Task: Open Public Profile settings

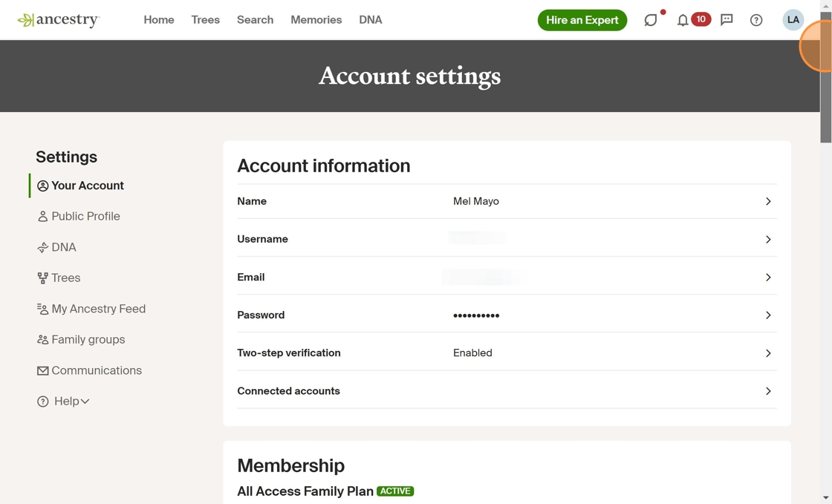Action: click(x=85, y=216)
